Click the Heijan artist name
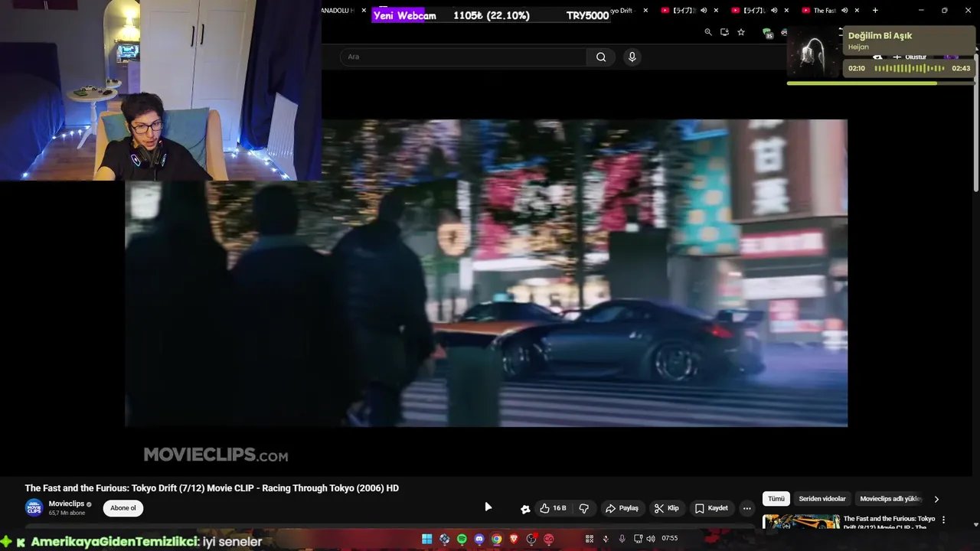980x551 pixels. 858,47
